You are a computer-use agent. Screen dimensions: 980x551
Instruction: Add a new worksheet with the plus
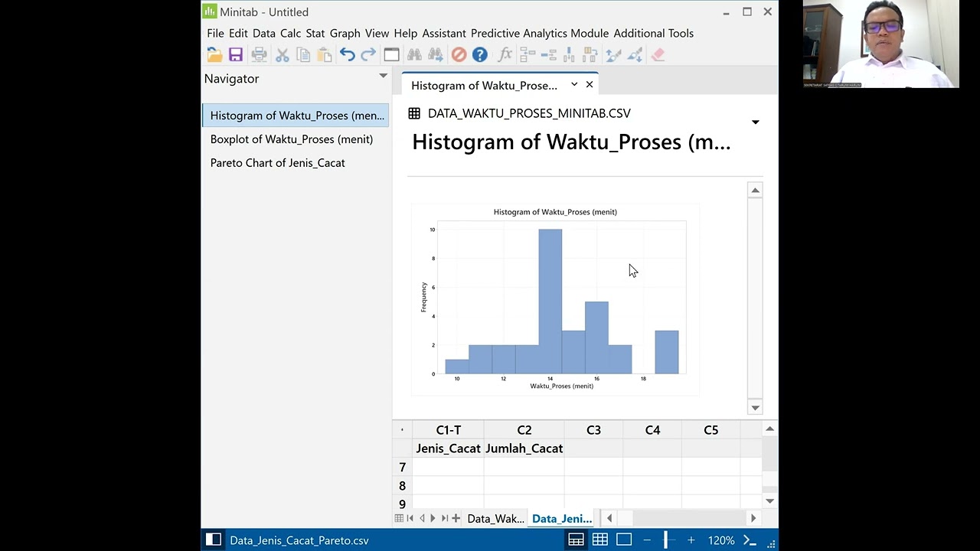coord(456,519)
